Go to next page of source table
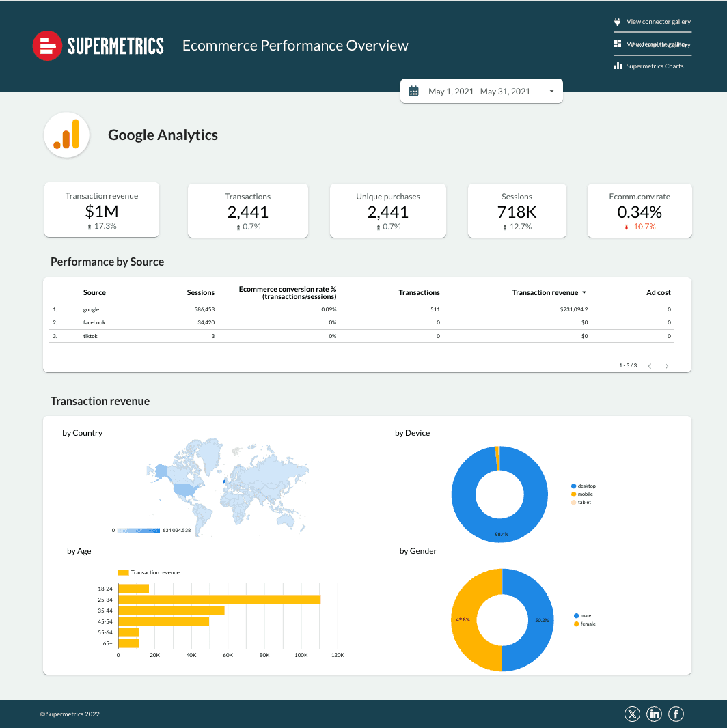 point(667,366)
